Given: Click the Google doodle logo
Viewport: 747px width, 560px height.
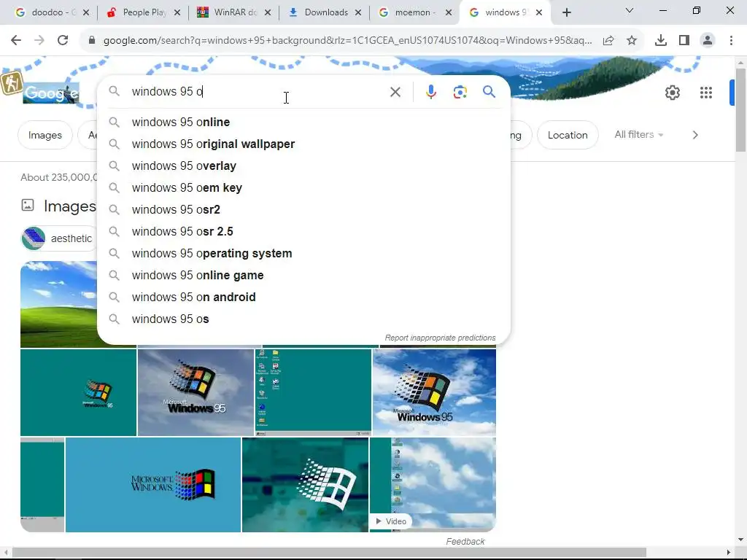Looking at the screenshot, I should coord(51,93).
